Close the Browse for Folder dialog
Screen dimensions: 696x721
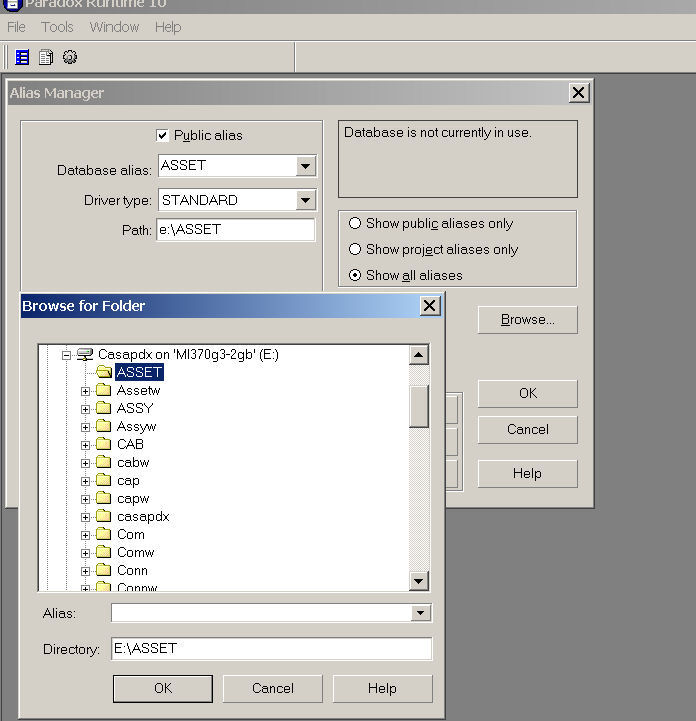(429, 306)
